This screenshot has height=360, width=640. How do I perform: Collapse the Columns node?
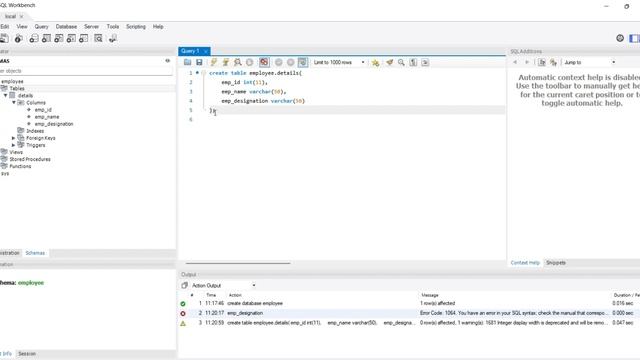pyautogui.click(x=13, y=102)
